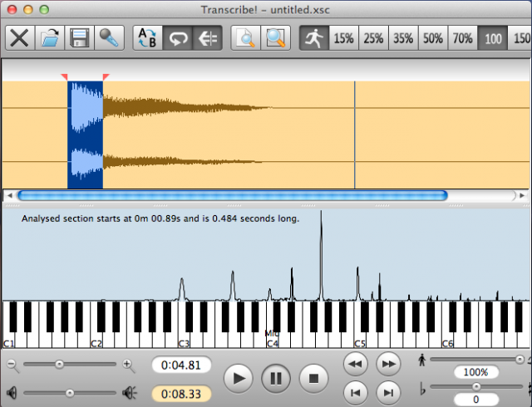
Task: Click the magnifier-in-frame zoom icon
Action: [x=275, y=38]
